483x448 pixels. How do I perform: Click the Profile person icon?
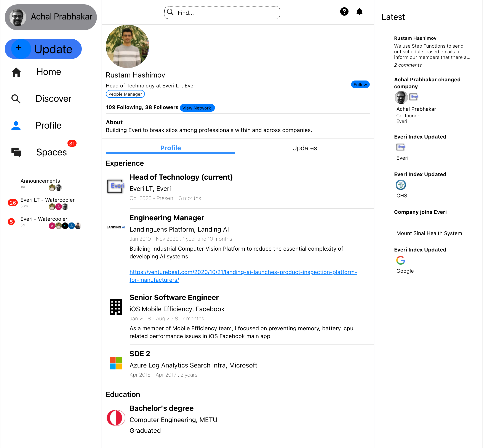[x=16, y=126]
